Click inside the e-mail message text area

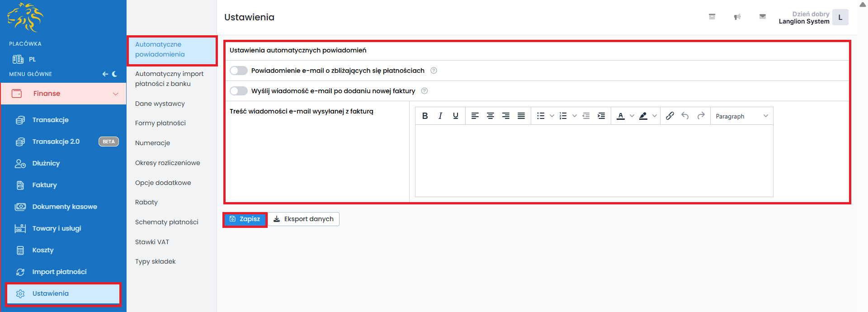(594, 161)
